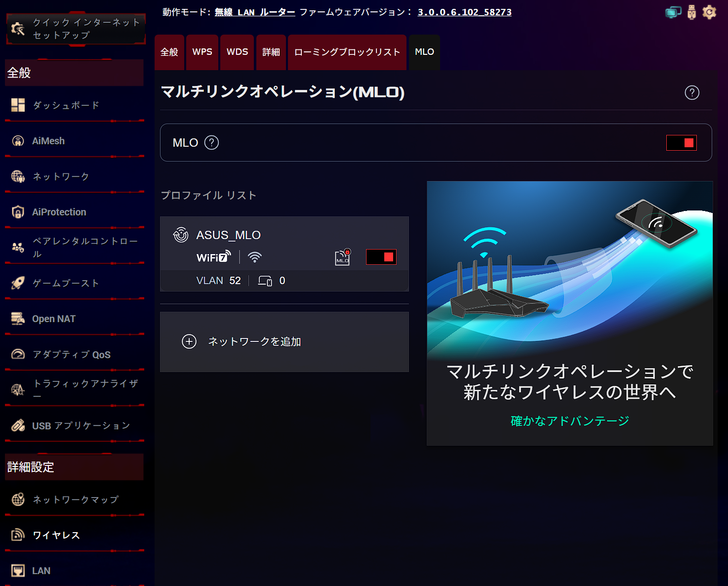
Task: Open the Open NAT icon in sidebar
Action: (18, 319)
